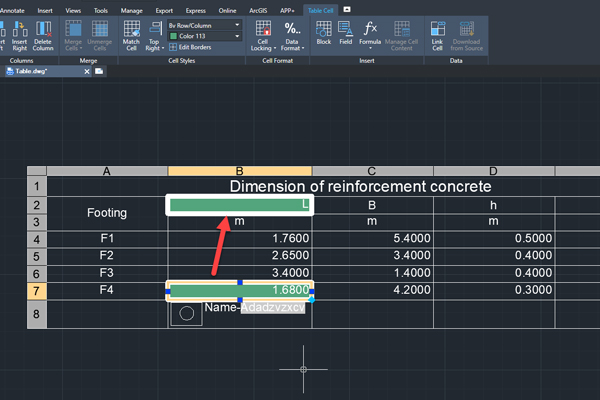Click the Link Cell icon
Viewport: 600px width, 400px height.
click(437, 36)
